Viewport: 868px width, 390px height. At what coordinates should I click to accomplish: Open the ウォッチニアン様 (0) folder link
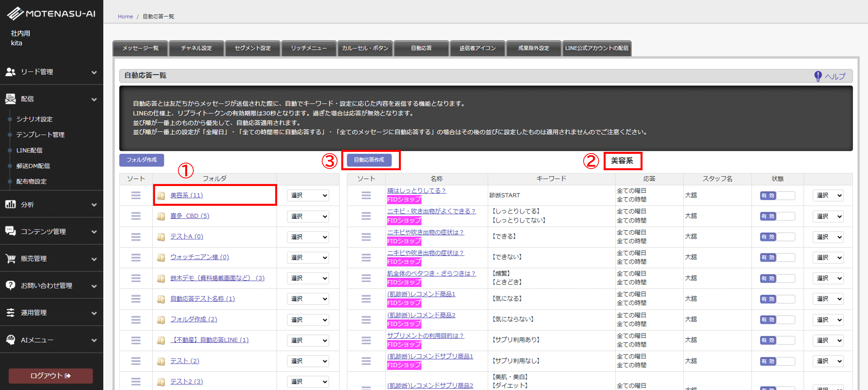pyautogui.click(x=199, y=257)
